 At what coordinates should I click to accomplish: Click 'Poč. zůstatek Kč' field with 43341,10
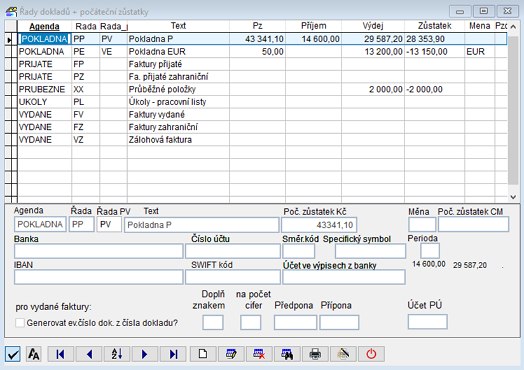coord(319,225)
